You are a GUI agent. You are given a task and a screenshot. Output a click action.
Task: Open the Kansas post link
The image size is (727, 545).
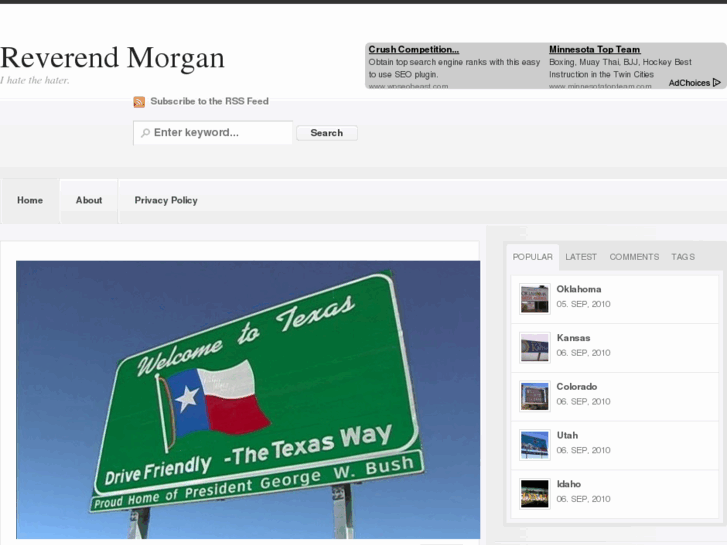pos(573,338)
